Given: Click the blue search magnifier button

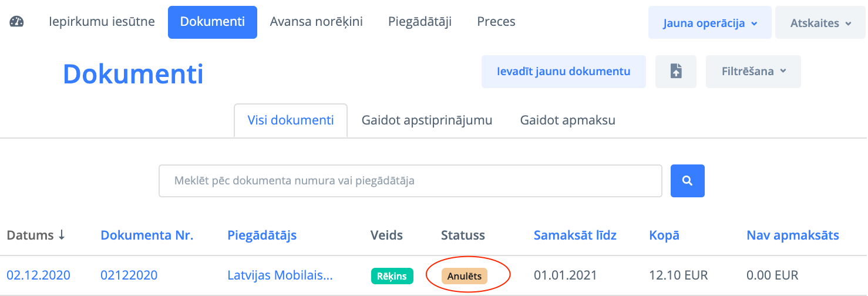Looking at the screenshot, I should 688,181.
